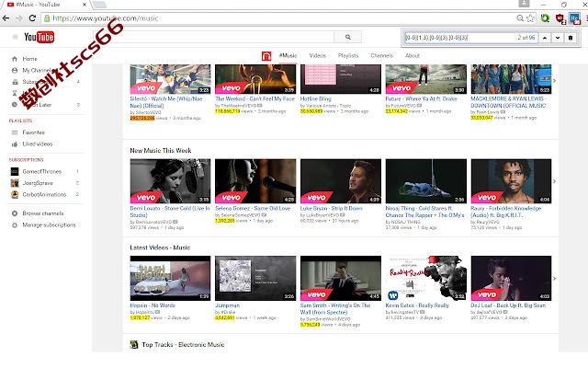Expand next videos in top row

tap(554, 80)
